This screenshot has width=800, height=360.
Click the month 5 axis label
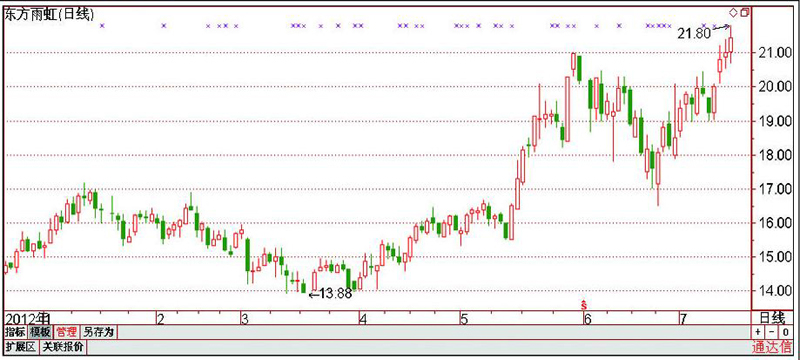(x=464, y=320)
